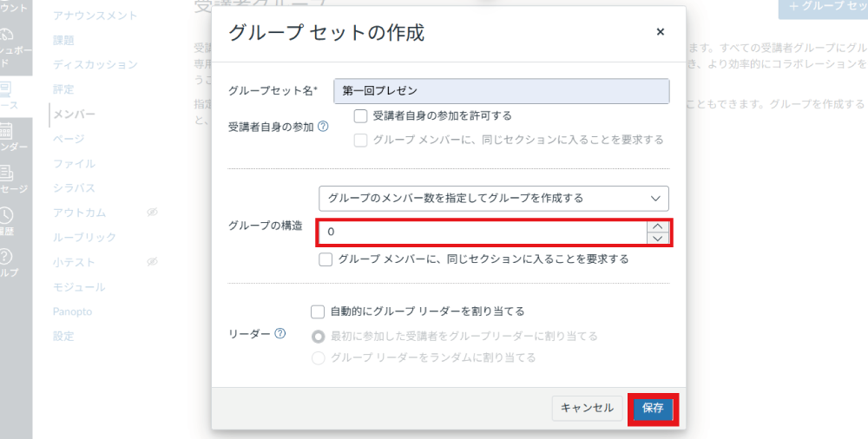Check 自動的にグループ リーダーを割り当てる
Screen dimensions: 868x439
(318, 311)
